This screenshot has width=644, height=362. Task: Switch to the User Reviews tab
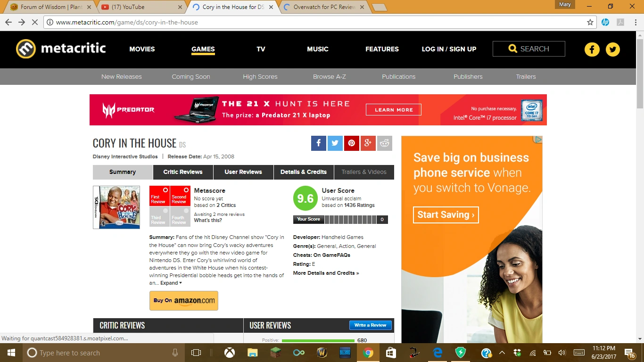(243, 172)
